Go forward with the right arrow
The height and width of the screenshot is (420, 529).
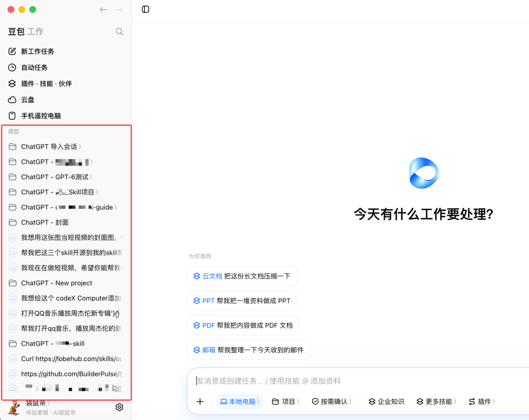[x=120, y=10]
